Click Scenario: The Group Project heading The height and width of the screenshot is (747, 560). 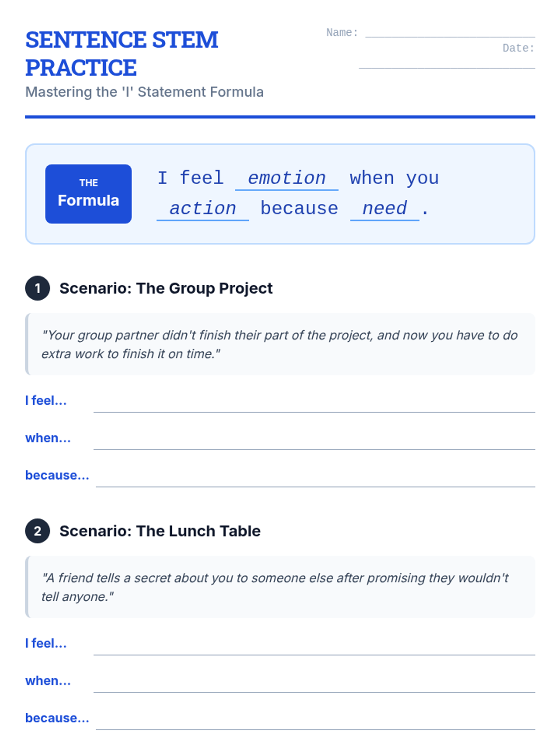pyautogui.click(x=166, y=288)
